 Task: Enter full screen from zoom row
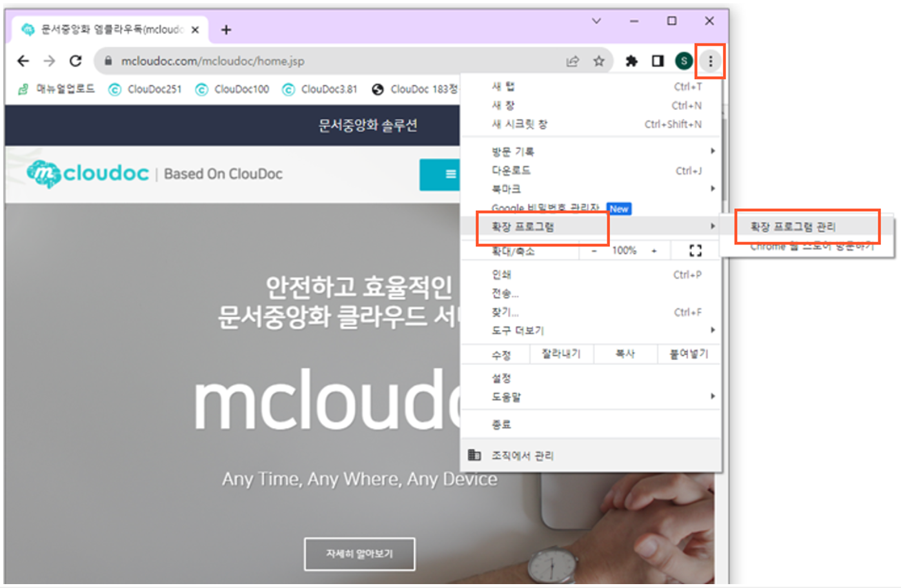pos(695,250)
